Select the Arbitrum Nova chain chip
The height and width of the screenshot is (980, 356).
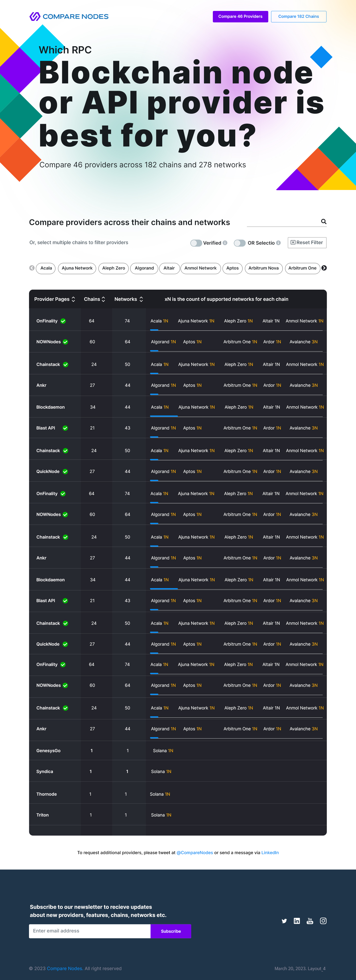click(x=263, y=268)
